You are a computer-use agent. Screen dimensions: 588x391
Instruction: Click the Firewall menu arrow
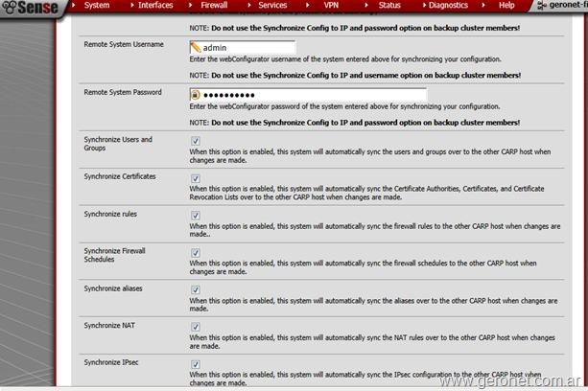click(191, 5)
